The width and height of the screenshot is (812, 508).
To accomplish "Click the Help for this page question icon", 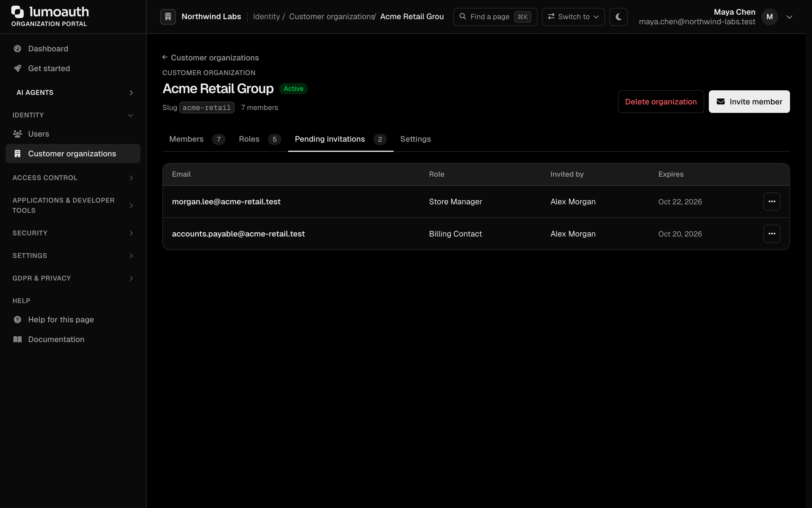I will coord(17,319).
